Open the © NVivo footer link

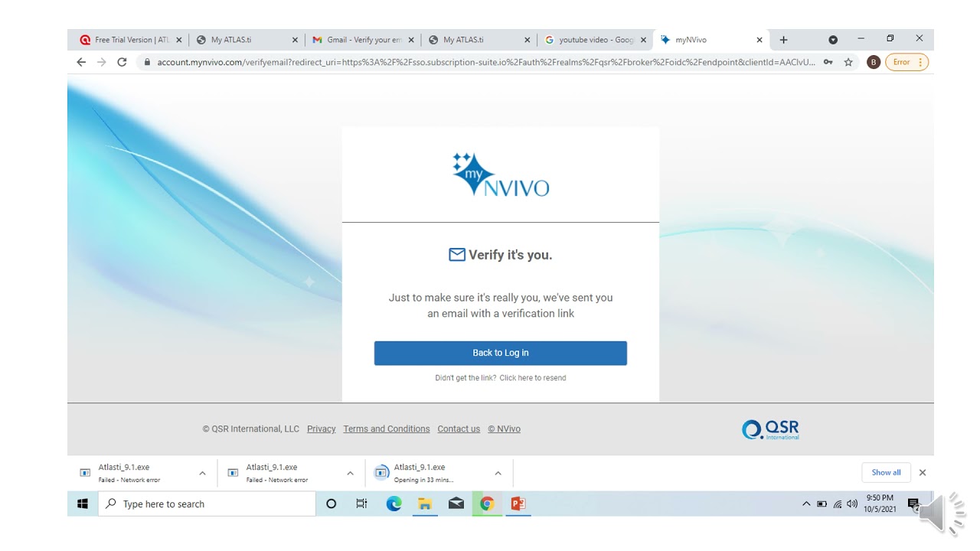click(504, 429)
